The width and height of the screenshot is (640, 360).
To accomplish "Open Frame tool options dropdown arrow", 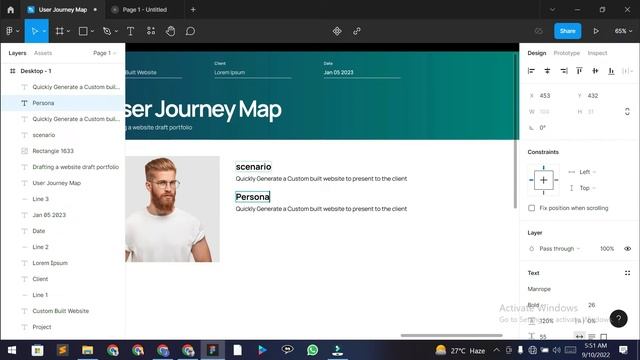I will coord(68,31).
